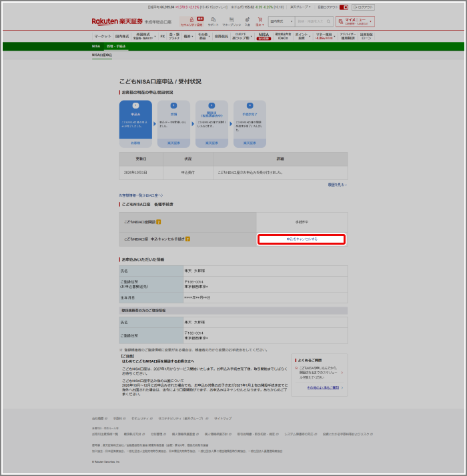Open お客様情報一覧(NISA口座へ) link

point(141,195)
